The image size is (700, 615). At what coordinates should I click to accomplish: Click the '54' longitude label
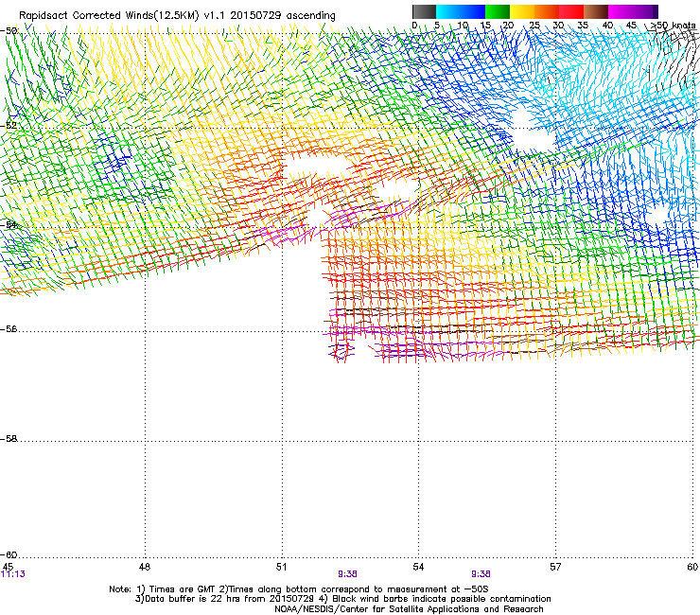point(418,567)
